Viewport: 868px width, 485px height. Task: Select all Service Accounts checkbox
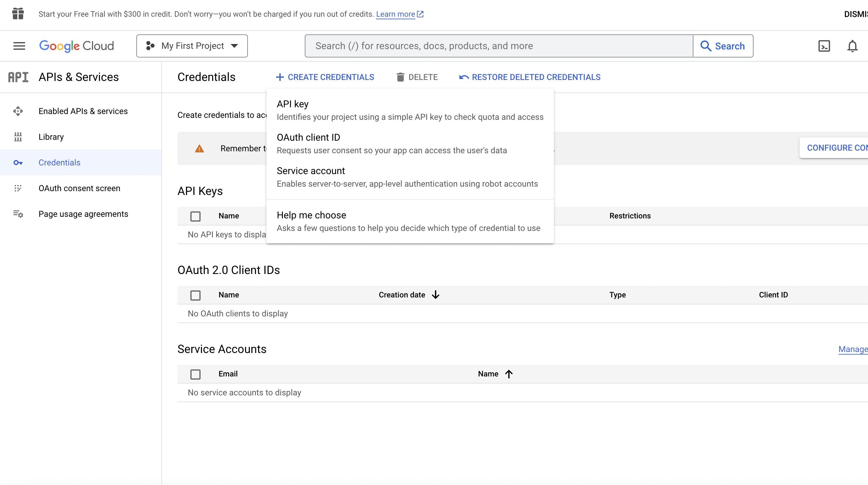195,374
